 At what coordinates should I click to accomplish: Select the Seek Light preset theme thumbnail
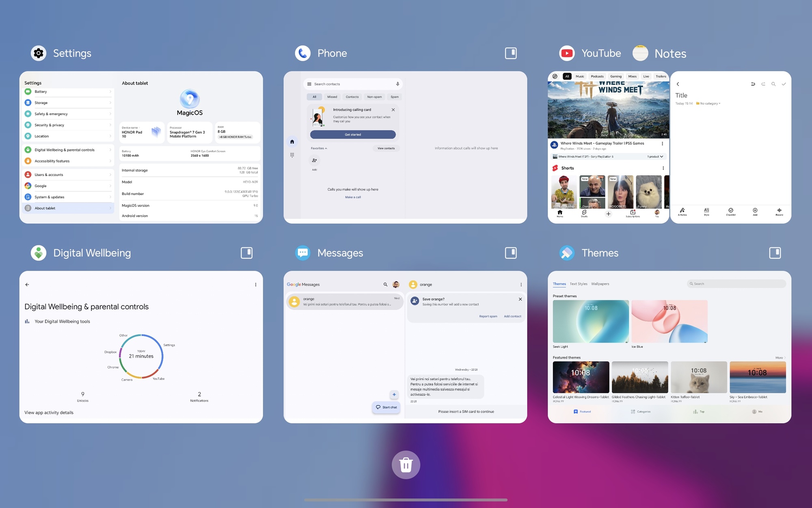click(591, 321)
